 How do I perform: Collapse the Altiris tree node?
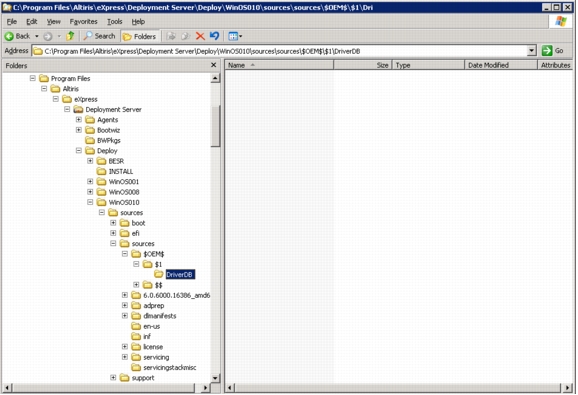[44, 88]
